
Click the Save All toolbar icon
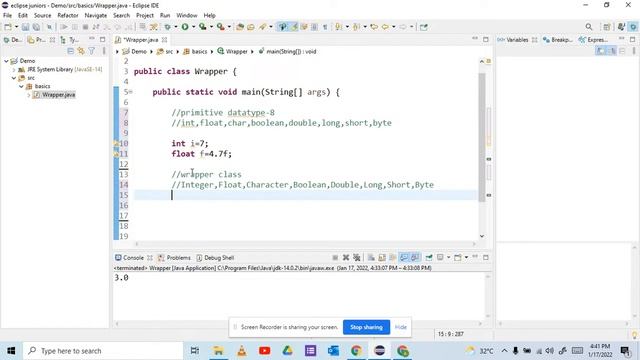point(36,27)
